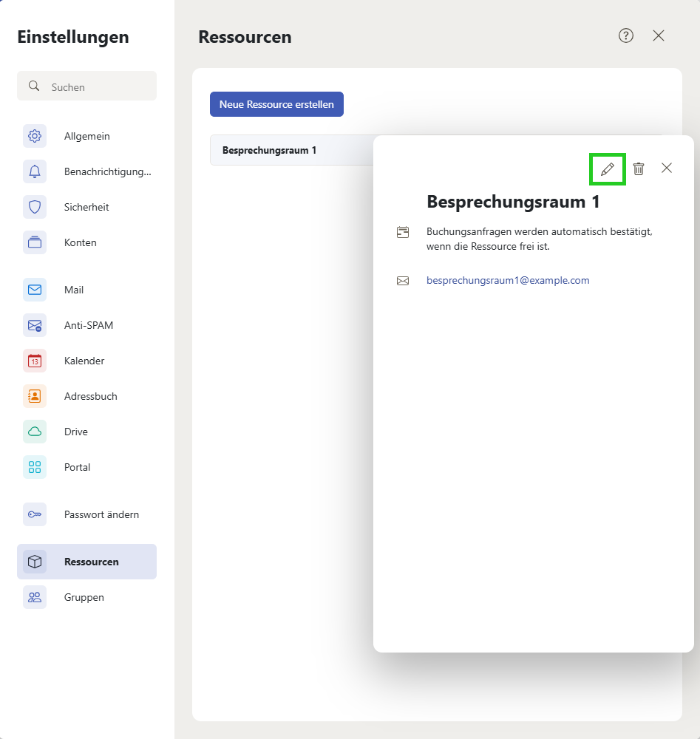Navigate to Portal settings
The width and height of the screenshot is (700, 739).
click(78, 467)
